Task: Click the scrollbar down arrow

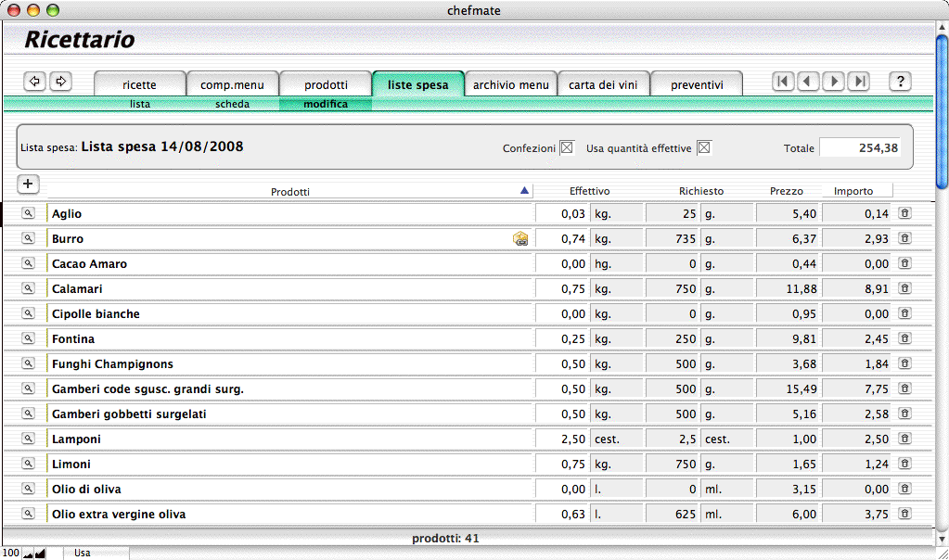Action: [x=942, y=539]
